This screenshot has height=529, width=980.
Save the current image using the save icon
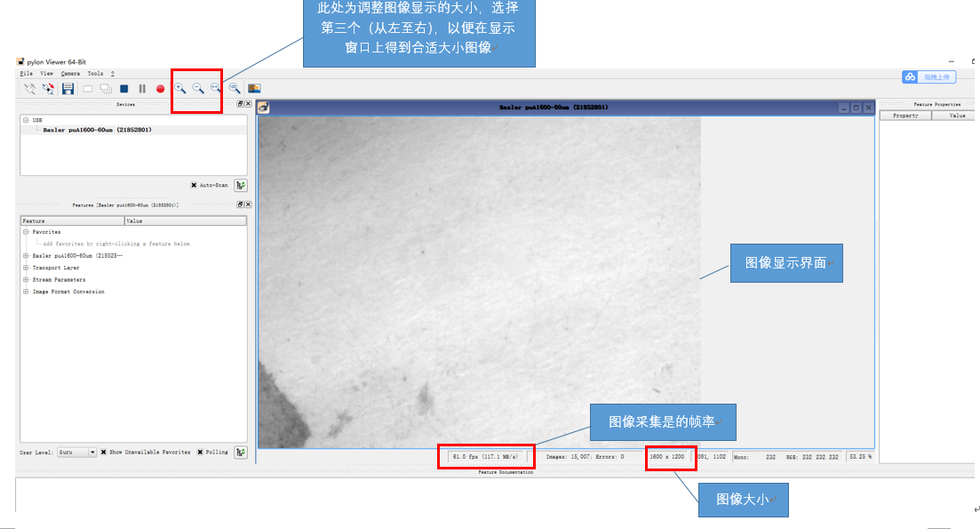tap(67, 89)
